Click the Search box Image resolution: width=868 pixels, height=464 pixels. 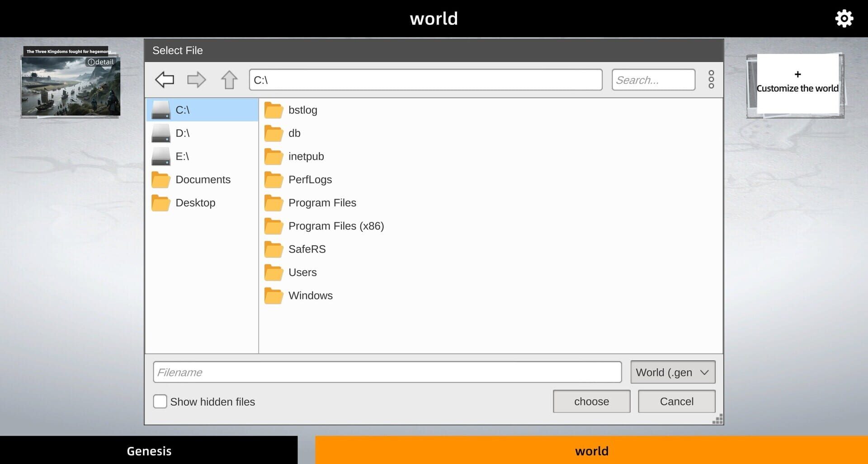[x=653, y=80]
